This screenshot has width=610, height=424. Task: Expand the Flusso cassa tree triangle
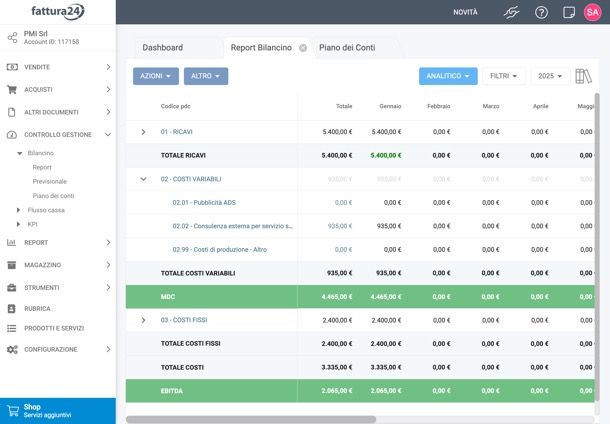[18, 210]
